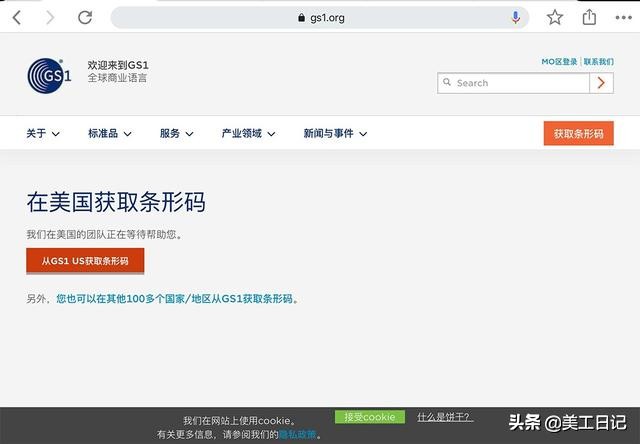The height and width of the screenshot is (444, 640).
Task: Expand the 关于 menu
Action: [43, 133]
